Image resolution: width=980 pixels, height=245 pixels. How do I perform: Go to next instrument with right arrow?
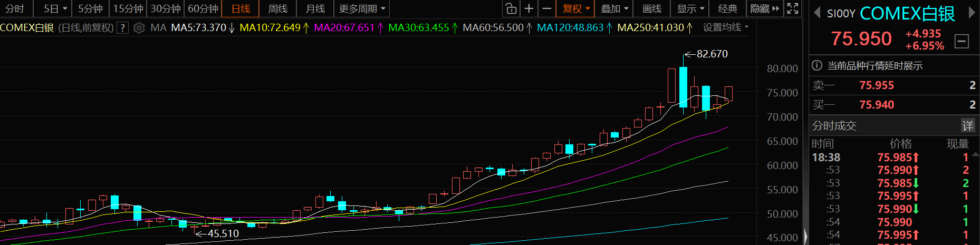(972, 13)
